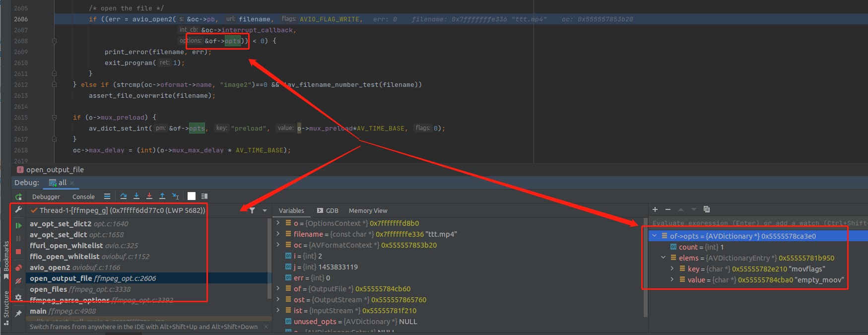Screen dimensions: 868x335
Task: Click the Step Into icon
Action: coord(136,197)
